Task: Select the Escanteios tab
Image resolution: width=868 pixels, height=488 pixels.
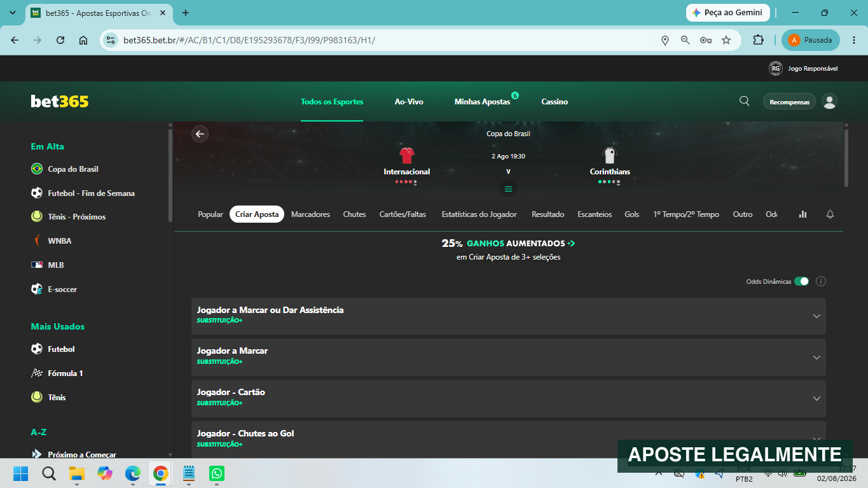Action: tap(595, 214)
